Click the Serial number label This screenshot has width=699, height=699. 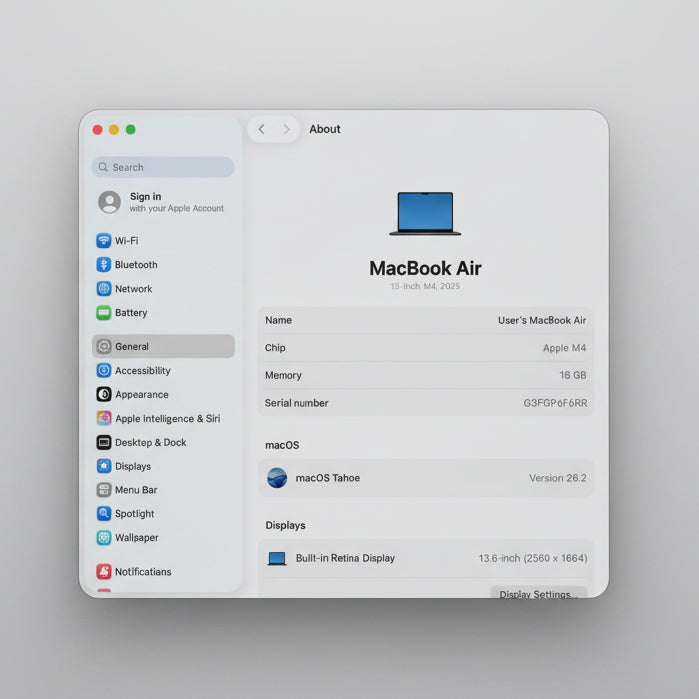pyautogui.click(x=296, y=403)
